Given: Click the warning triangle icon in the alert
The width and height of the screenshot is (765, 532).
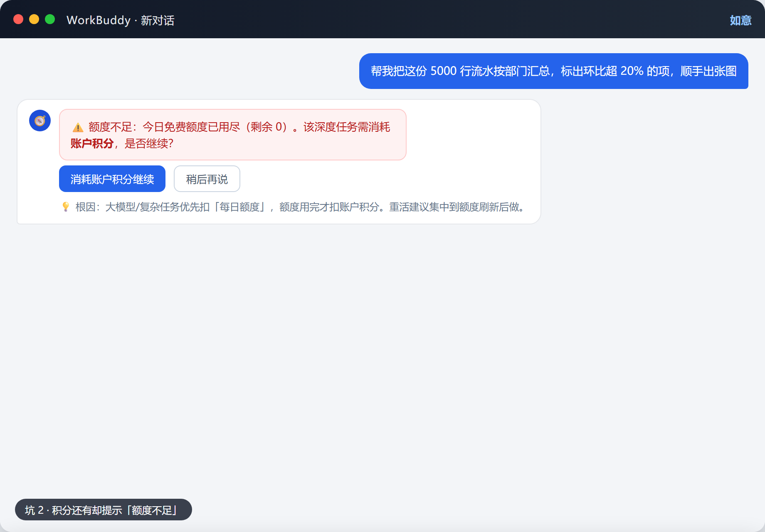Looking at the screenshot, I should [78, 127].
